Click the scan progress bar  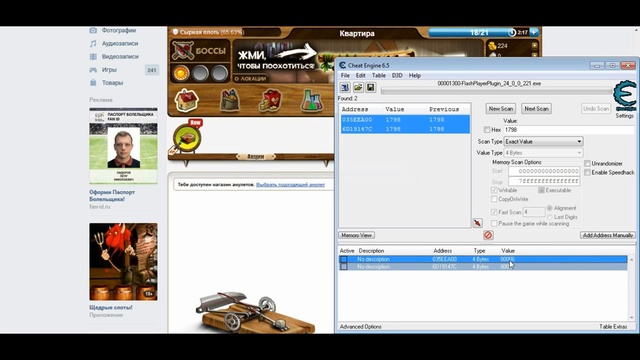tap(496, 91)
